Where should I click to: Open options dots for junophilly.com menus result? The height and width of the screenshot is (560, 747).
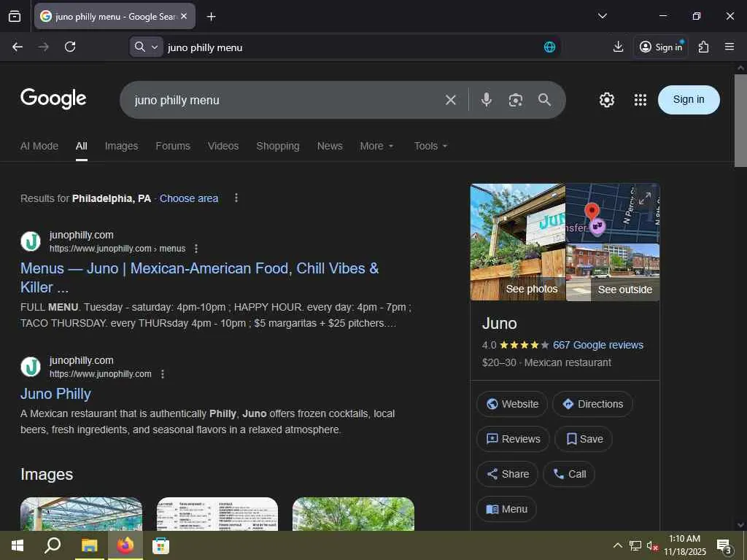(196, 249)
